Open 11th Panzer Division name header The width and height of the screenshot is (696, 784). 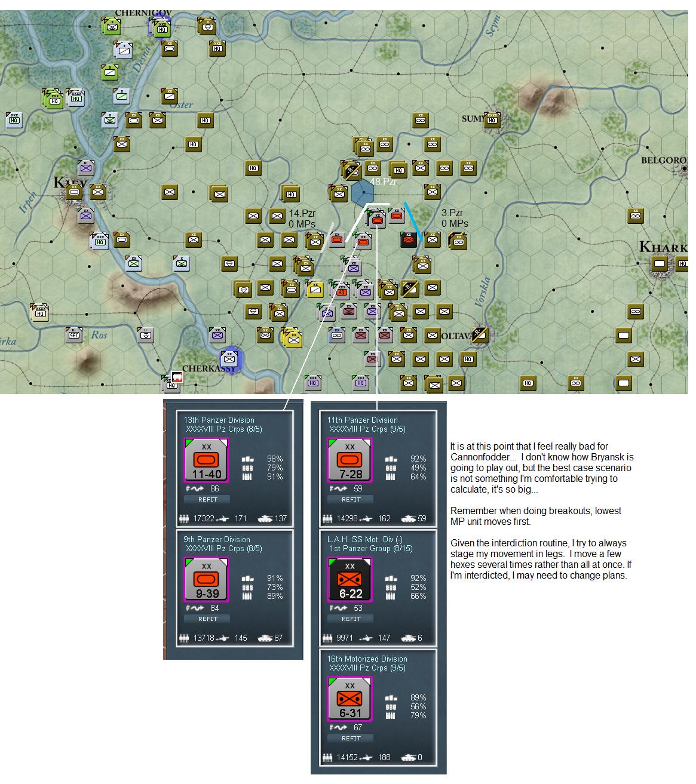(363, 420)
